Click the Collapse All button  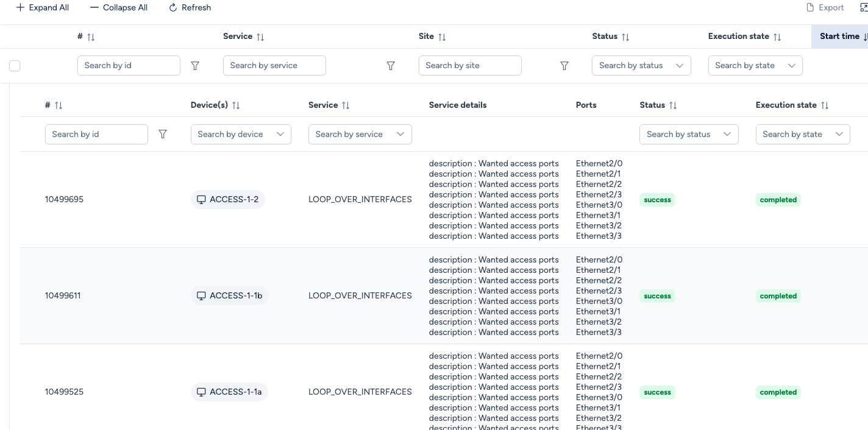119,7
